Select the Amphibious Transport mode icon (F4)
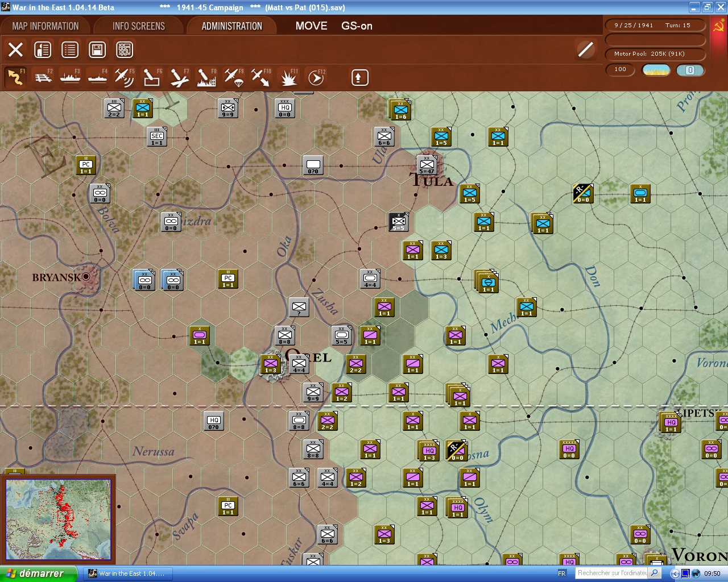728x582 pixels. click(97, 77)
